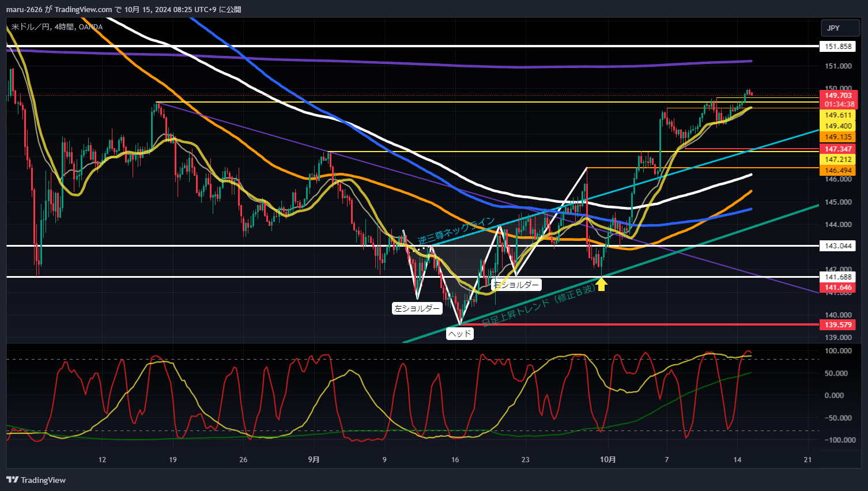Image resolution: width=868 pixels, height=491 pixels.
Task: Select the 151.858 price label
Action: pyautogui.click(x=838, y=46)
